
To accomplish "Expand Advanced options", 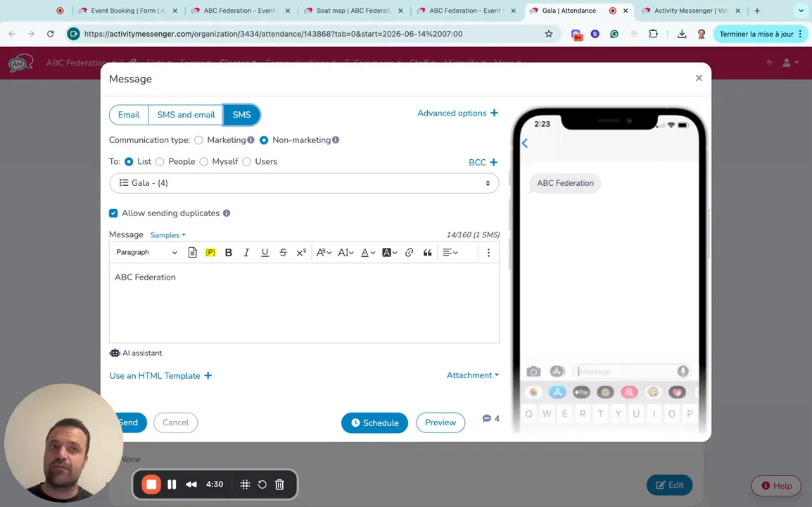I will (458, 113).
